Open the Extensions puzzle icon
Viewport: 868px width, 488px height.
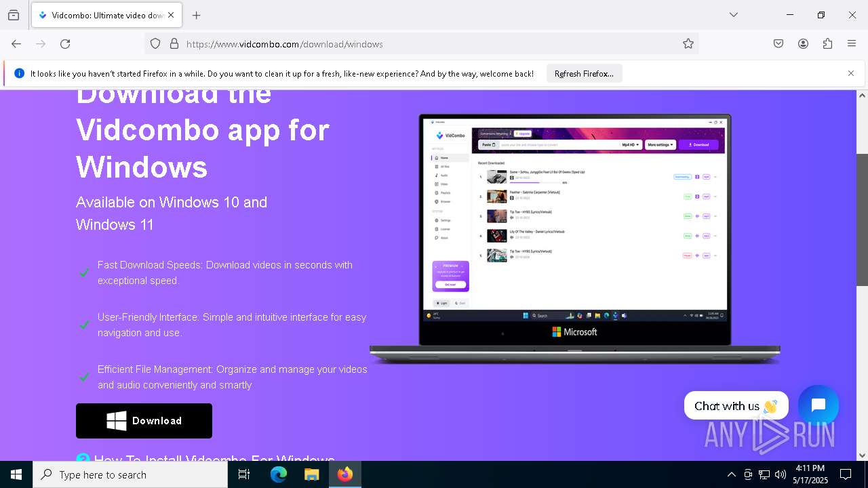(827, 43)
